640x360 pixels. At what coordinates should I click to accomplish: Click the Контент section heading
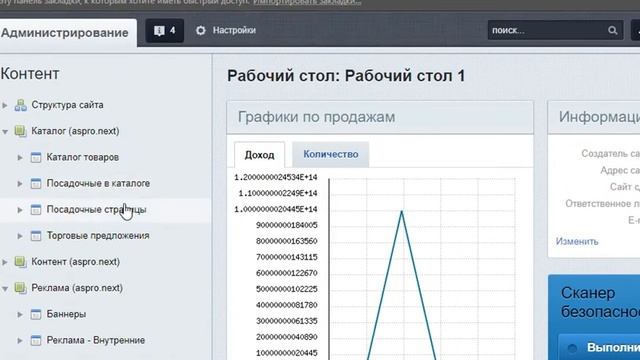(x=30, y=74)
